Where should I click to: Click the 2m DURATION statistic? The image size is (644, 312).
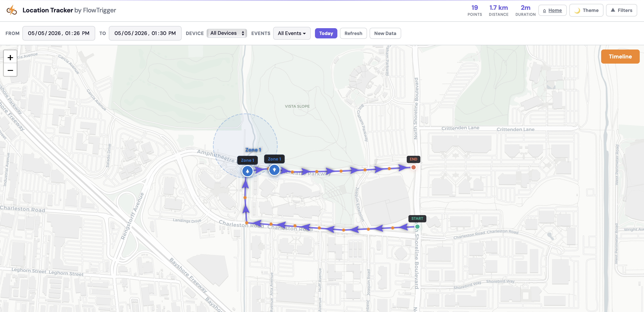[x=525, y=10]
